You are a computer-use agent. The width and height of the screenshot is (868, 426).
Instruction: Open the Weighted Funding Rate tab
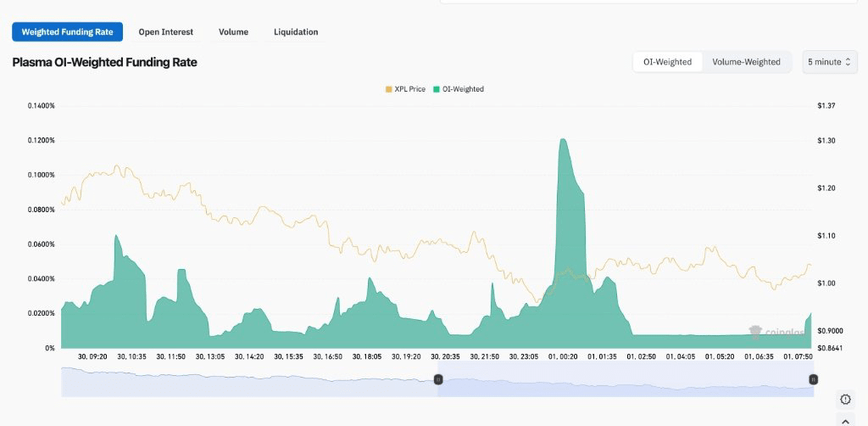point(68,32)
